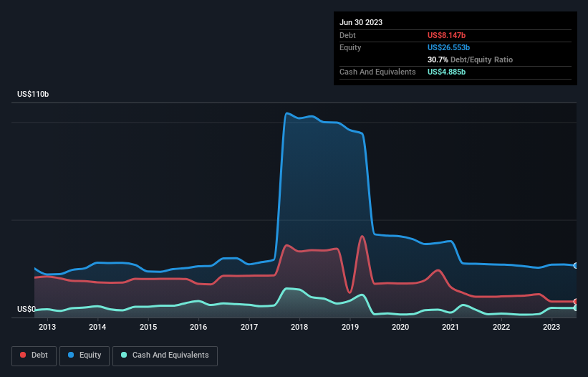588x377 pixels.
Task: Click the US$4.885b cash value
Action: point(446,72)
